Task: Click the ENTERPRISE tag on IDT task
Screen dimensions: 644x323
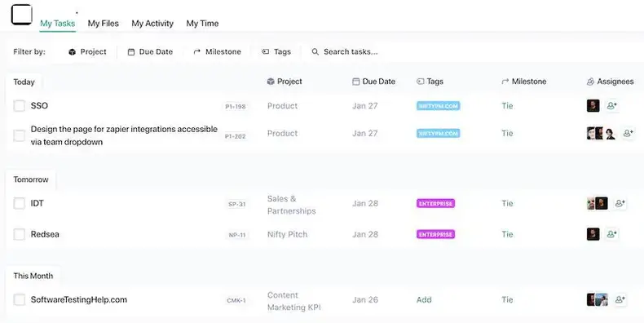Action: click(435, 203)
